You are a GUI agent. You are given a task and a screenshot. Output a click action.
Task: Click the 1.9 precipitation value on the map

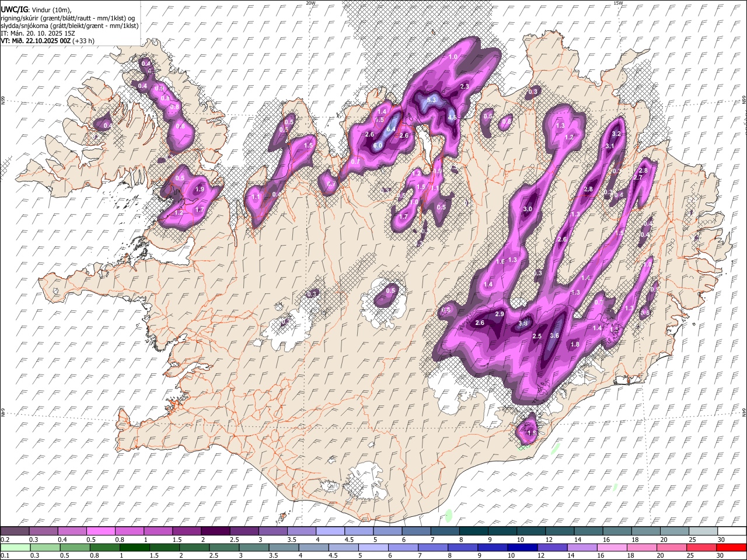(x=200, y=189)
